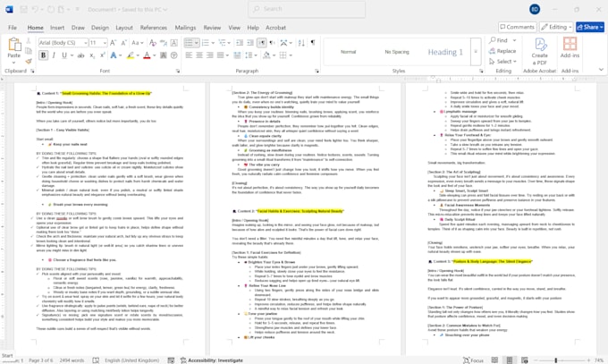
Task: Click the Clear All Formatting icon
Action: coord(153,43)
